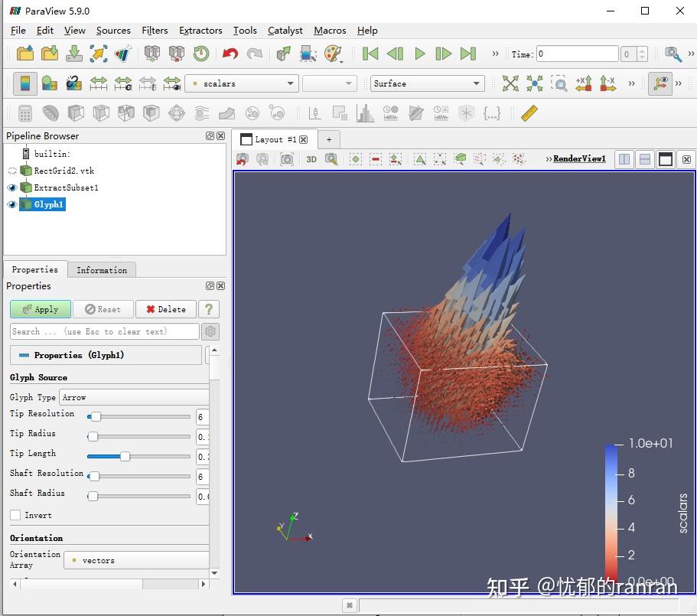The image size is (697, 616).
Task: Open the Glyph Type Arrow dropdown
Action: coord(135,397)
